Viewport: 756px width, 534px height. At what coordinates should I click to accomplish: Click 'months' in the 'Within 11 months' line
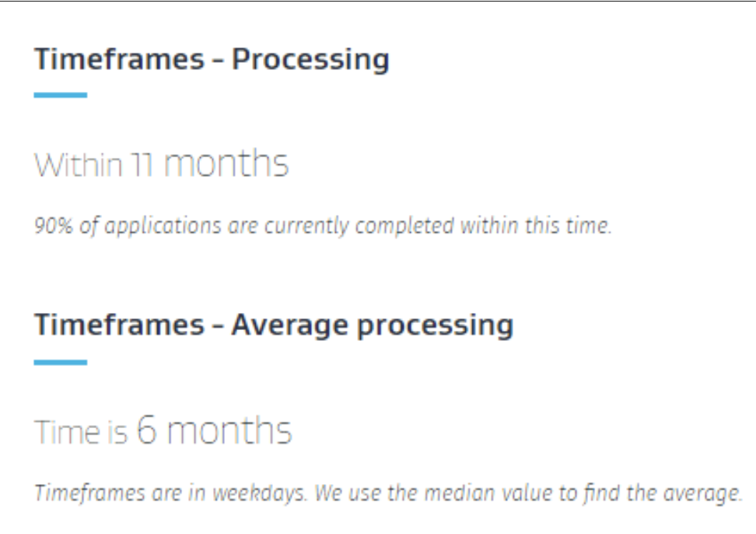[226, 163]
